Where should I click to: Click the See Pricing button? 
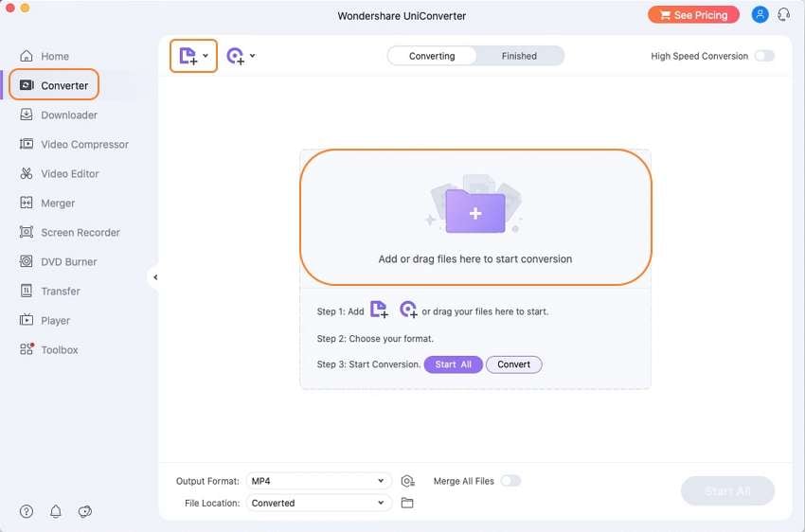pos(693,15)
